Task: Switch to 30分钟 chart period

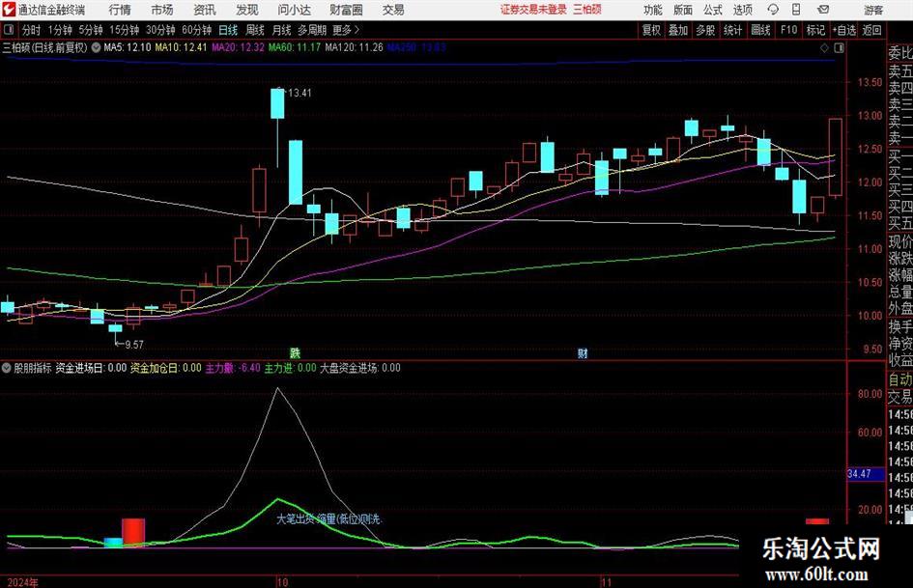Action: tap(160, 30)
